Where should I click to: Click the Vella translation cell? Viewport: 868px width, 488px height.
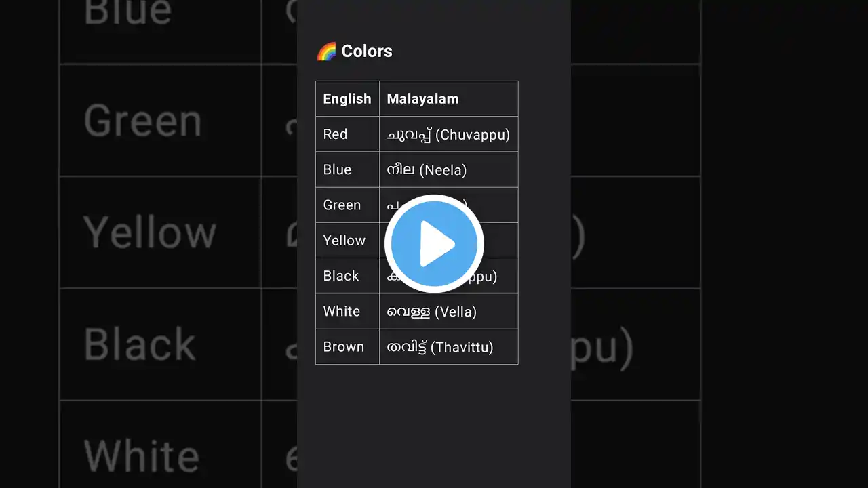[448, 311]
